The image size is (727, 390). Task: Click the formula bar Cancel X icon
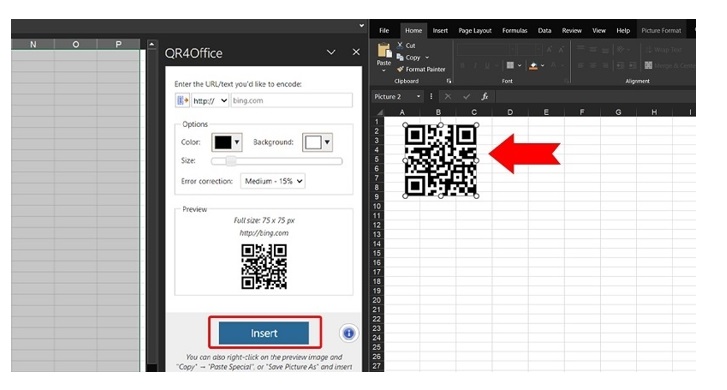tap(447, 96)
